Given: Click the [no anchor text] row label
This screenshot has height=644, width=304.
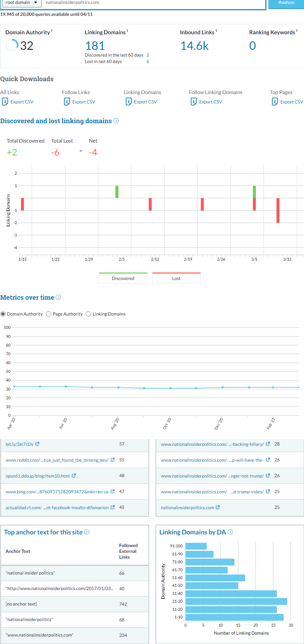Looking at the screenshot, I should pos(21,604).
